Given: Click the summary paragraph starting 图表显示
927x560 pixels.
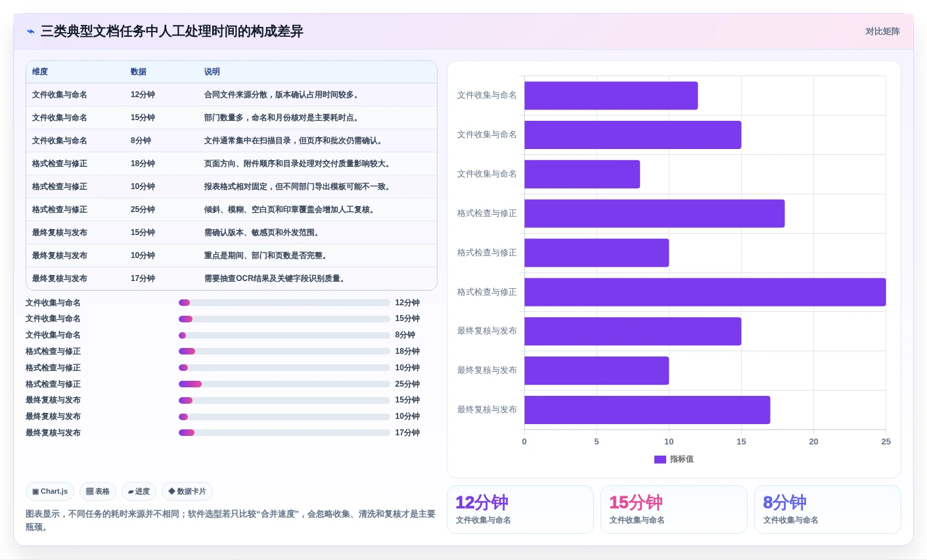Looking at the screenshot, I should pyautogui.click(x=231, y=521).
